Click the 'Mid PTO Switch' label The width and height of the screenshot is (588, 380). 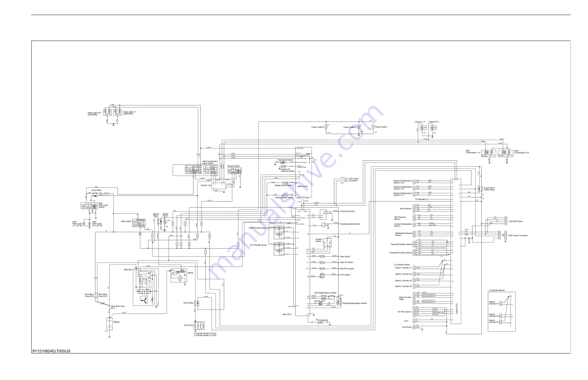point(347,269)
